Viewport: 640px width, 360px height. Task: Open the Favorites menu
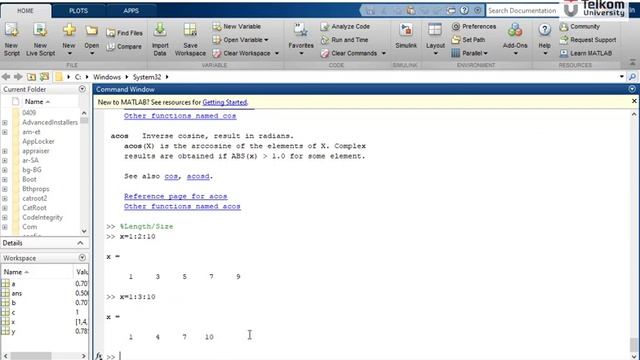tap(301, 39)
